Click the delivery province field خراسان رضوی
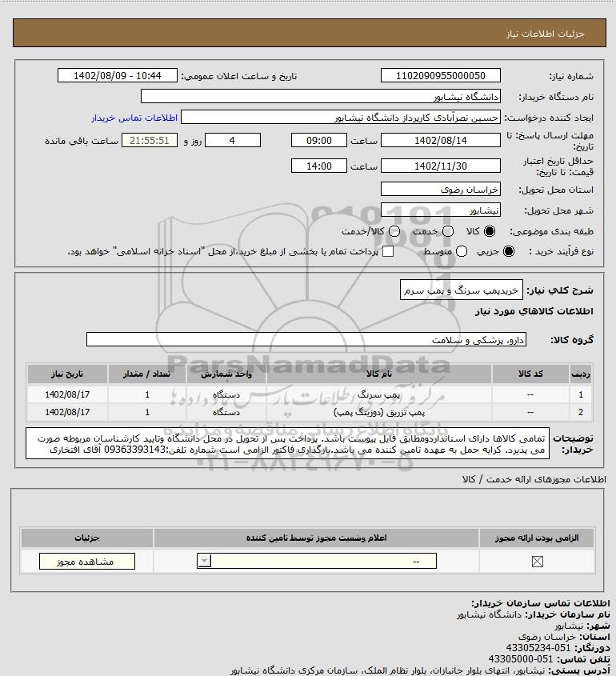 click(441, 190)
